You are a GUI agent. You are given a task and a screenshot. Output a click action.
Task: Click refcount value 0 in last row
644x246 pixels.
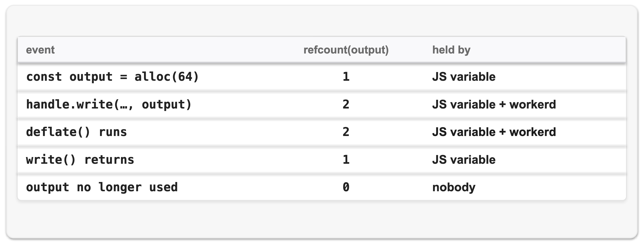tap(346, 187)
